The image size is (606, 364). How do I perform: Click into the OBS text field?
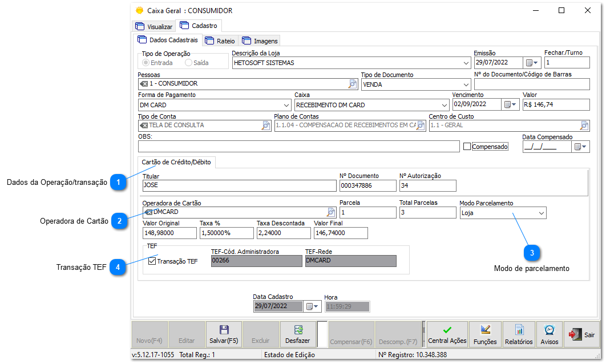298,147
